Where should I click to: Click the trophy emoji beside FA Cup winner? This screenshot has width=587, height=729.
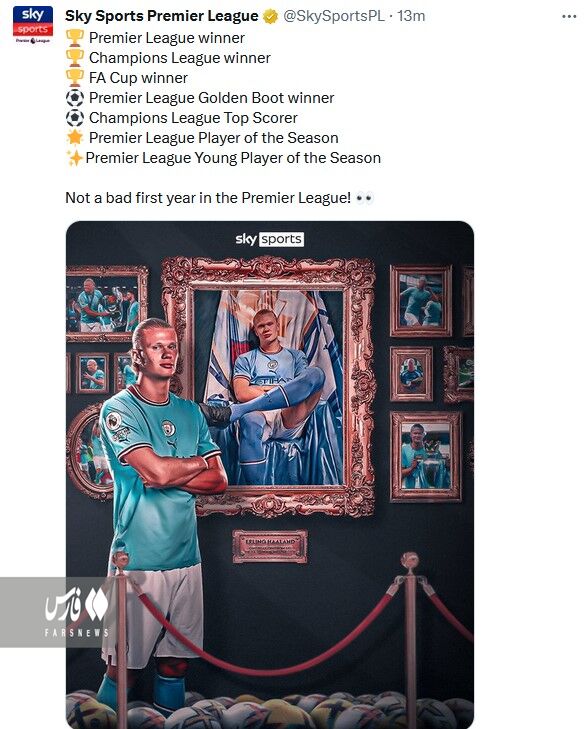coord(74,78)
